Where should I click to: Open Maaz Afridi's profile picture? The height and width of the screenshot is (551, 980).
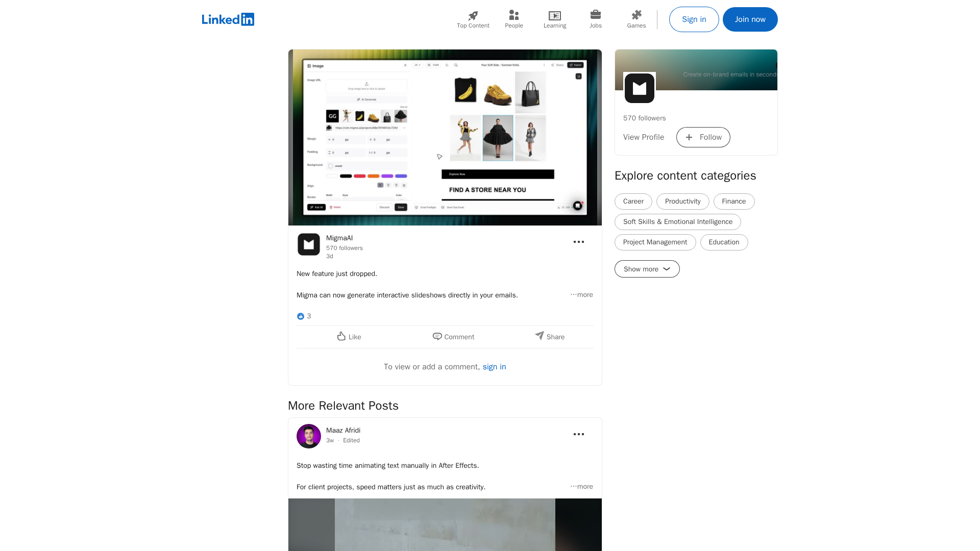pyautogui.click(x=309, y=436)
